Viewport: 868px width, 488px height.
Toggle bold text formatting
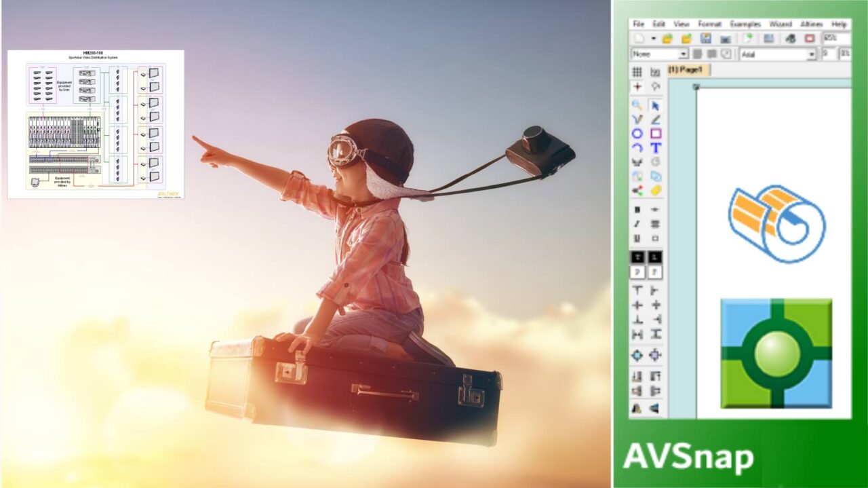(636, 210)
